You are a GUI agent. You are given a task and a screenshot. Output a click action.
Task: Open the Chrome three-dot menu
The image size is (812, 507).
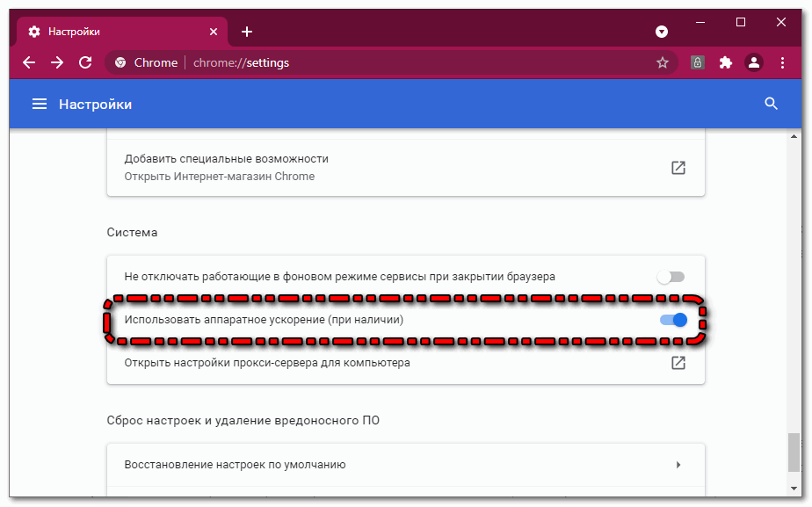(783, 62)
